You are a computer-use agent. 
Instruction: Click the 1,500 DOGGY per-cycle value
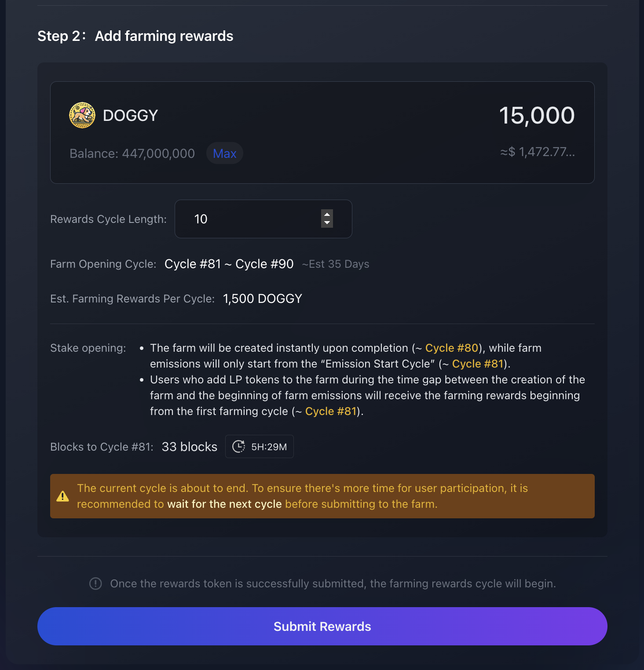coord(262,299)
